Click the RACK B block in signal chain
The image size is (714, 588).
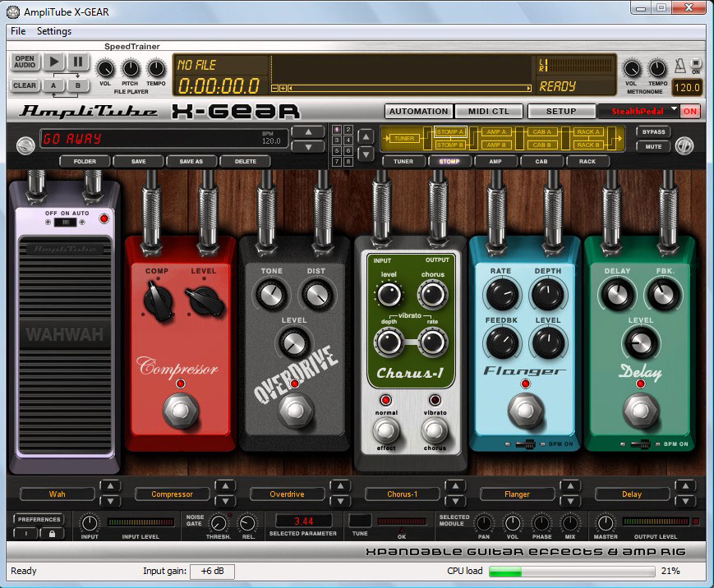coord(588,145)
